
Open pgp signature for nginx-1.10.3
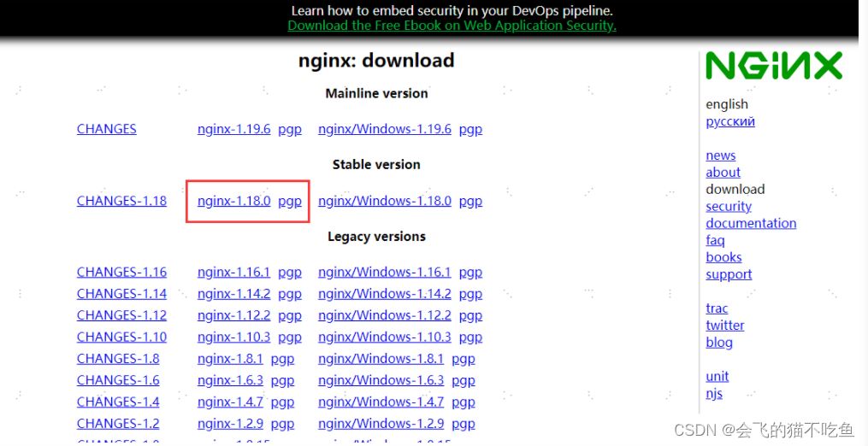coord(290,337)
